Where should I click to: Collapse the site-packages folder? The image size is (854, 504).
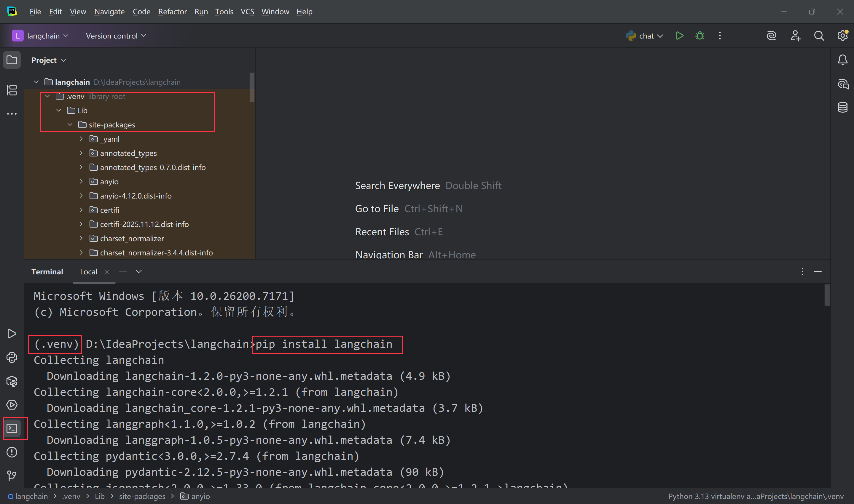[70, 125]
